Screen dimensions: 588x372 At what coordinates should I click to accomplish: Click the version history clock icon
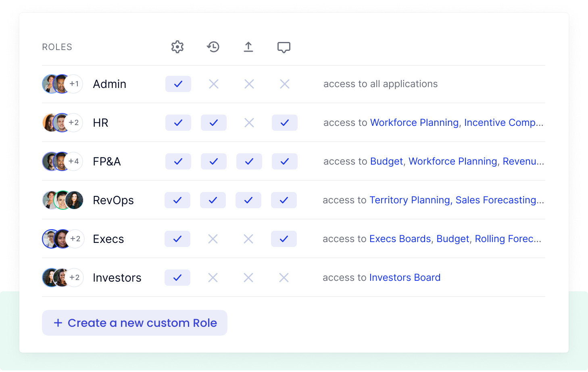click(x=213, y=47)
